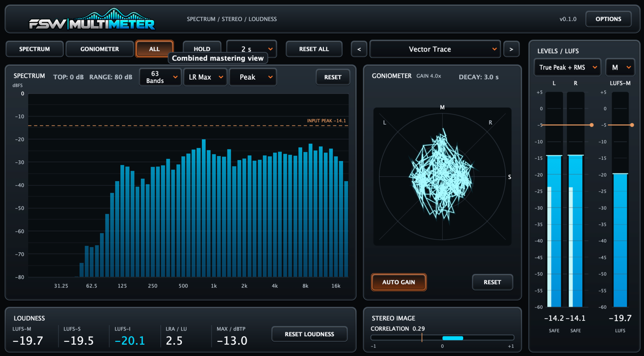The image size is (644, 356).
Task: Toggle the HOLD button
Action: pyautogui.click(x=202, y=49)
